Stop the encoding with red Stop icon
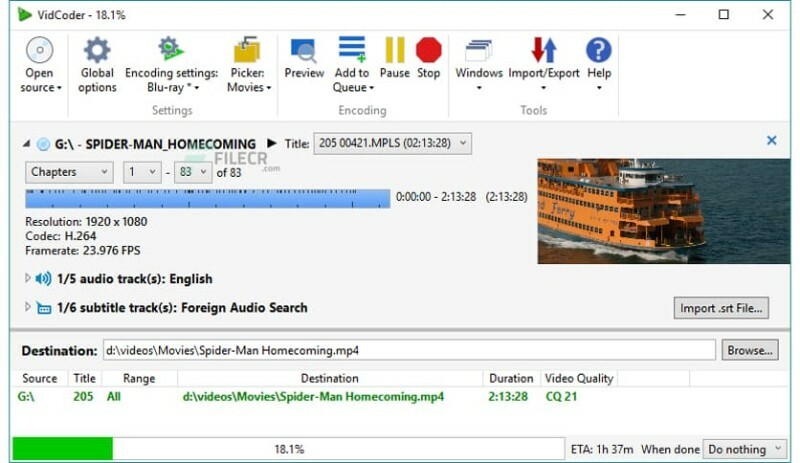The image size is (800, 463). coord(429,50)
